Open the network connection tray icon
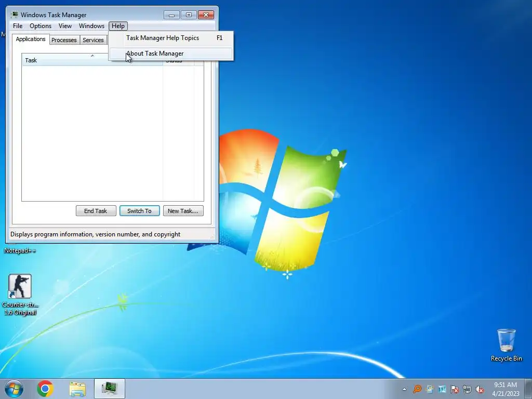 (x=467, y=389)
